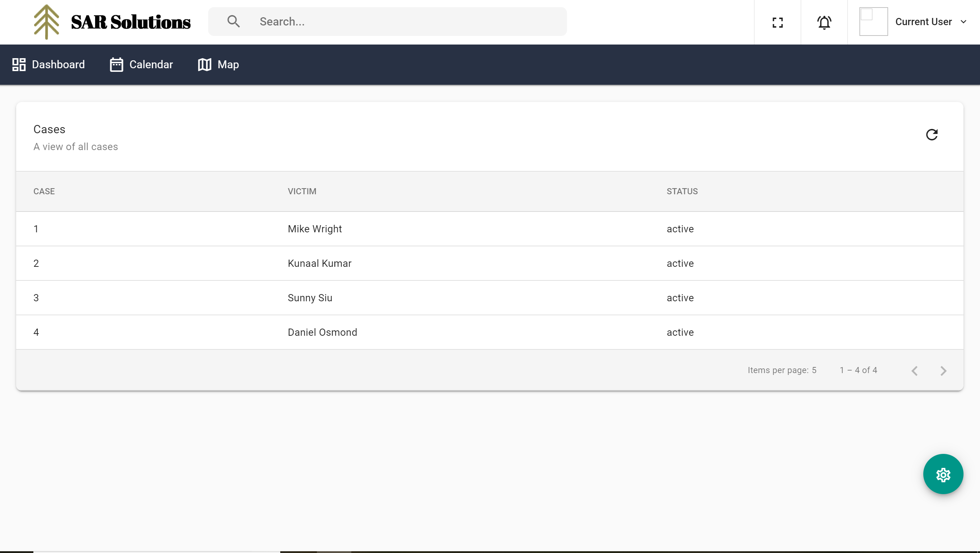Click the Current User avatar image
This screenshot has height=553, width=980.
(x=873, y=22)
